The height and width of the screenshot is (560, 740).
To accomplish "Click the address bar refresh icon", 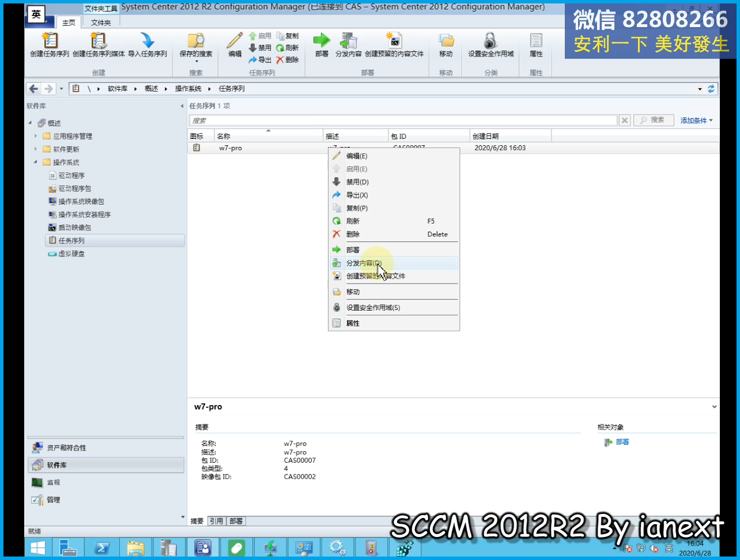I will click(711, 89).
